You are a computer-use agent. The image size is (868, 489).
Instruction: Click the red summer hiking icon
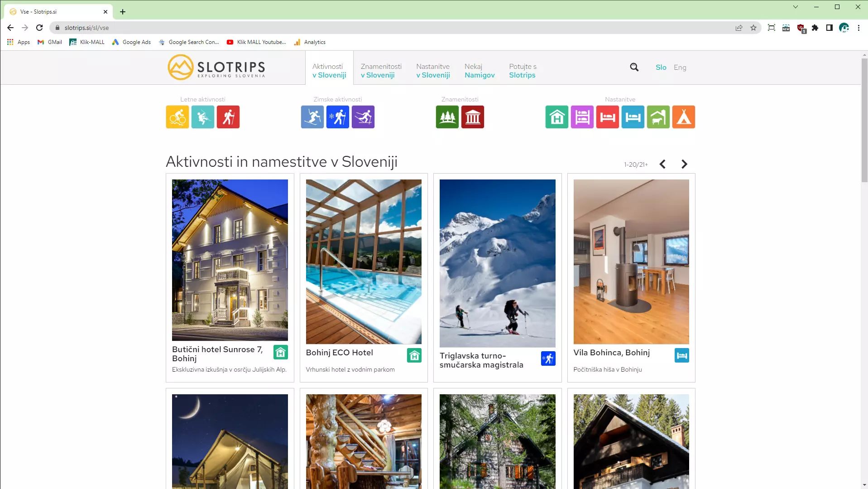[228, 117]
